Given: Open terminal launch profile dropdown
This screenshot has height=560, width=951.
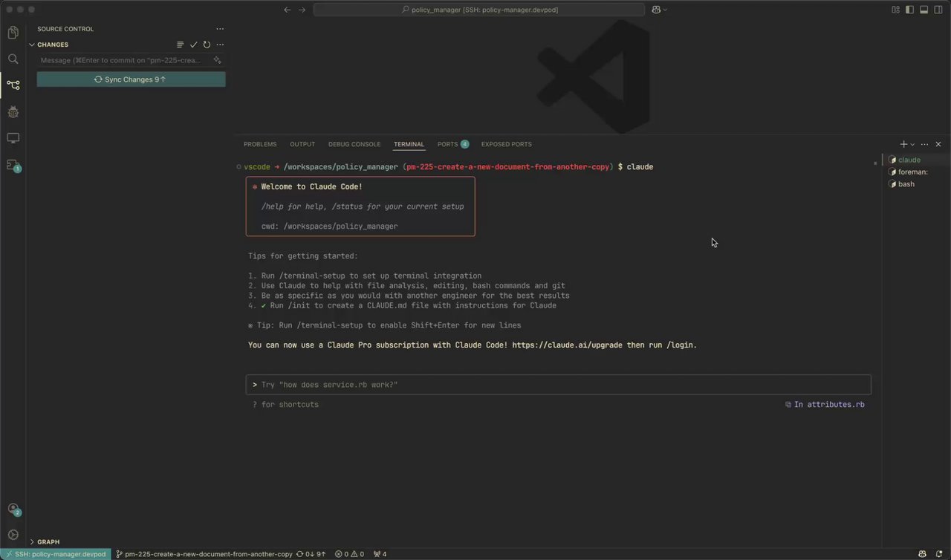Looking at the screenshot, I should (x=912, y=144).
